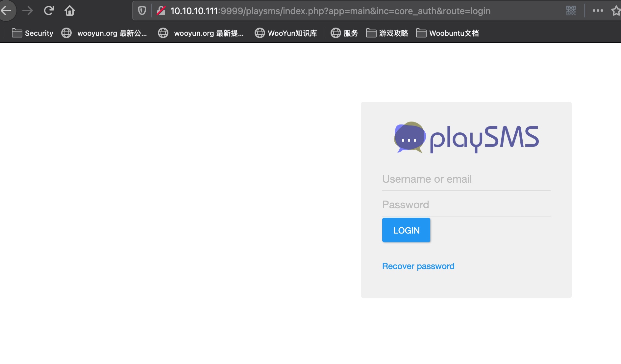
Task: Reload the playSMS login page
Action: [49, 11]
